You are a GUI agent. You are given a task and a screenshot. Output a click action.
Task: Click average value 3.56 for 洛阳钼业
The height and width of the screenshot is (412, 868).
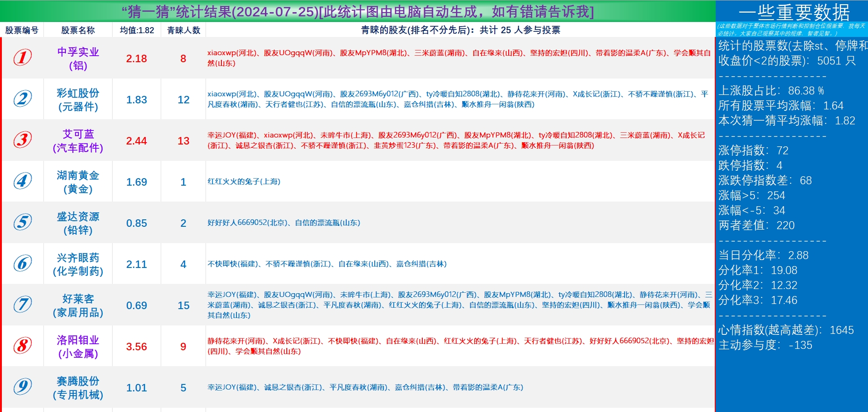coord(136,347)
